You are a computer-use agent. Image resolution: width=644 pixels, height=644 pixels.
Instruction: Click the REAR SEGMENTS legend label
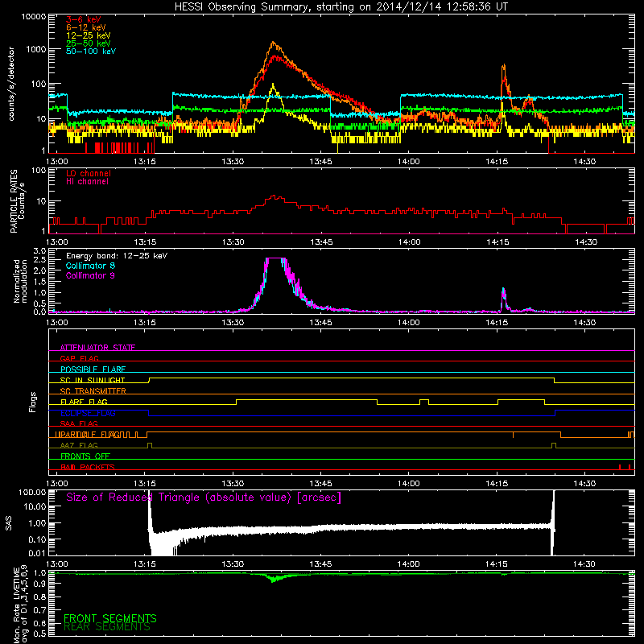[107, 627]
